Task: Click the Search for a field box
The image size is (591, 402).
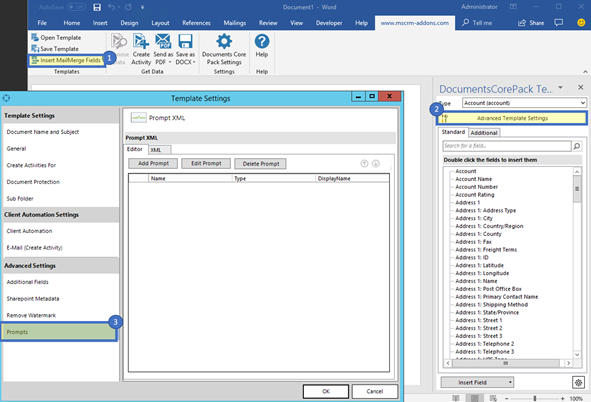Action: (x=507, y=146)
